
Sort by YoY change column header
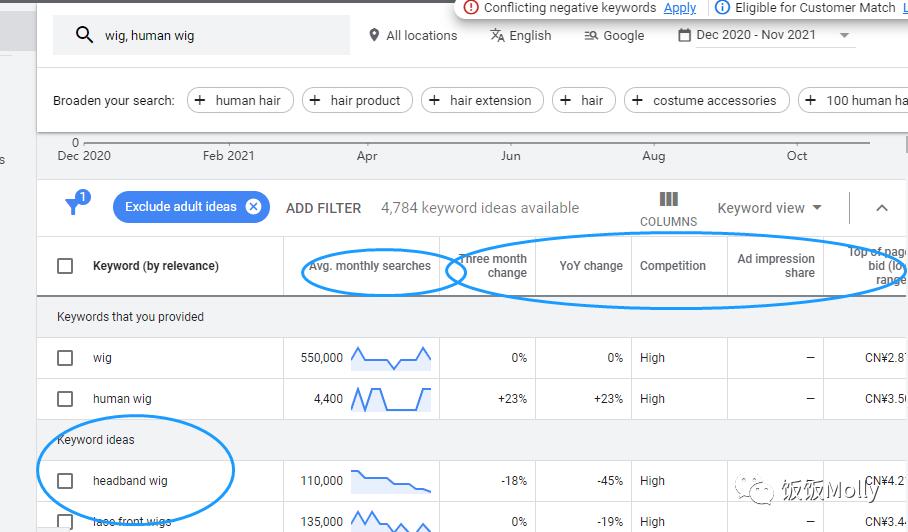[591, 266]
